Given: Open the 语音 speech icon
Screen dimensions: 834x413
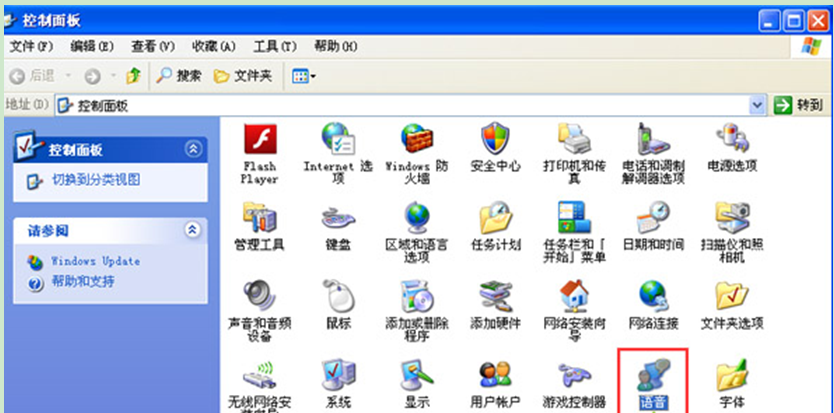Looking at the screenshot, I should [x=652, y=378].
